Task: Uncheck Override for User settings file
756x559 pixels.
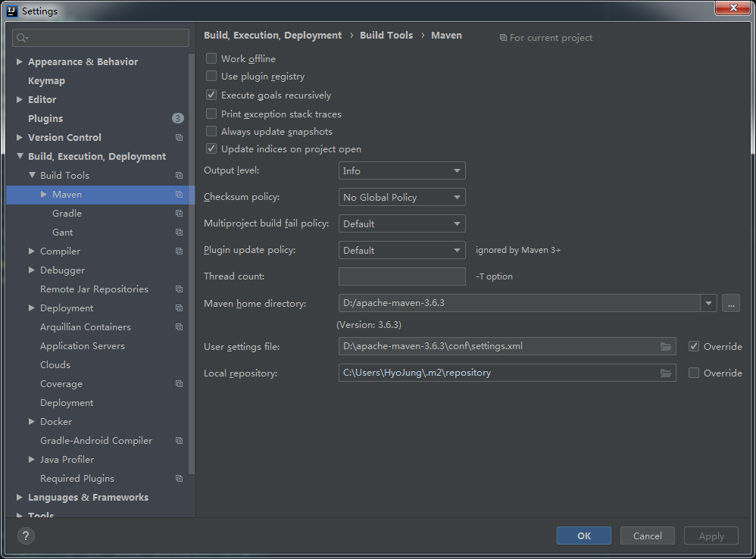Action: tap(694, 346)
